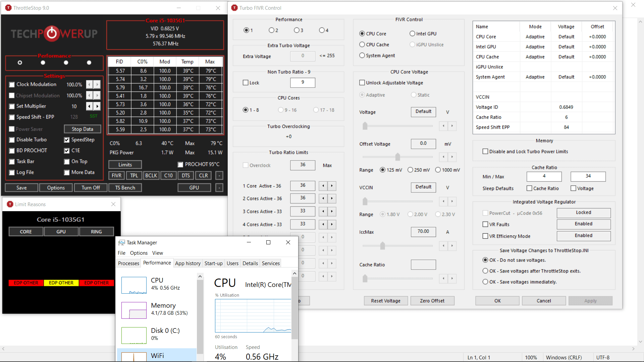The height and width of the screenshot is (362, 644).
Task: Open the C10 states window
Action: tap(168, 175)
